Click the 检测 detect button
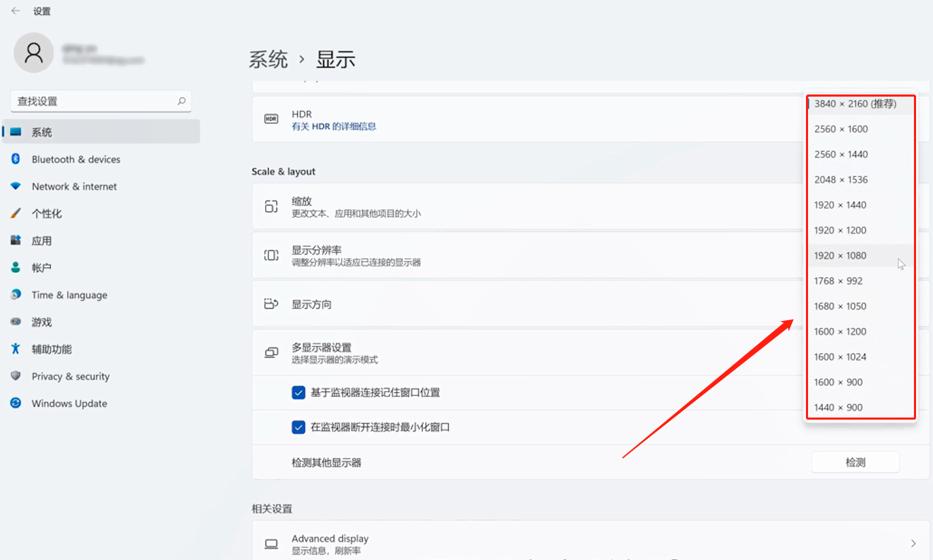Image resolution: width=933 pixels, height=560 pixels. click(x=855, y=463)
